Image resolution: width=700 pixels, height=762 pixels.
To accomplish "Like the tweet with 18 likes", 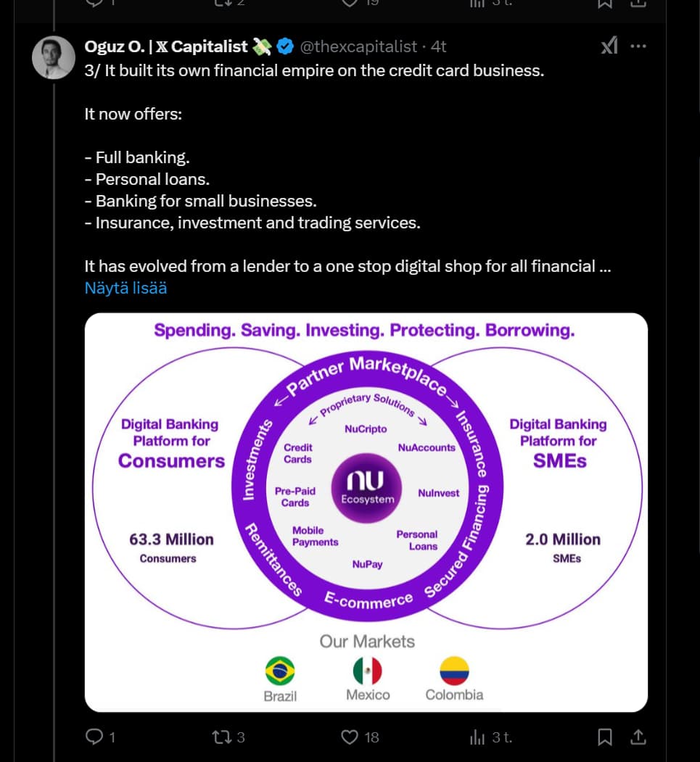I will pyautogui.click(x=350, y=737).
